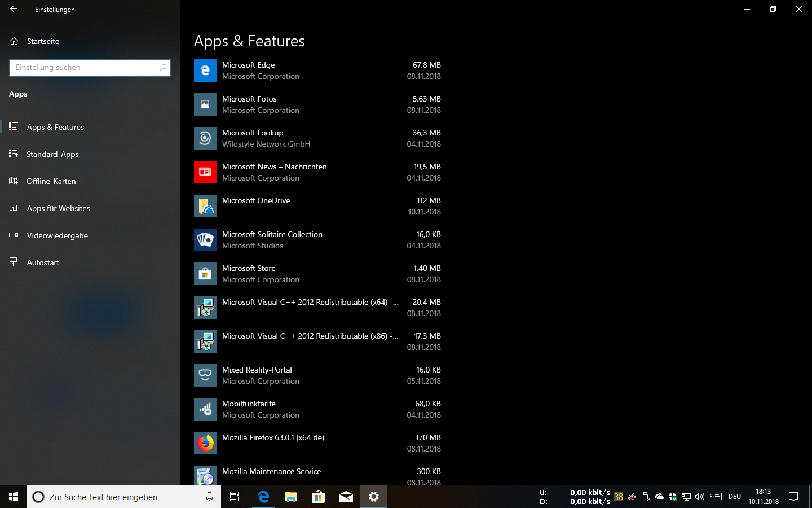Click the Microsoft Lookup app icon
This screenshot has width=812, height=508.
(x=205, y=138)
